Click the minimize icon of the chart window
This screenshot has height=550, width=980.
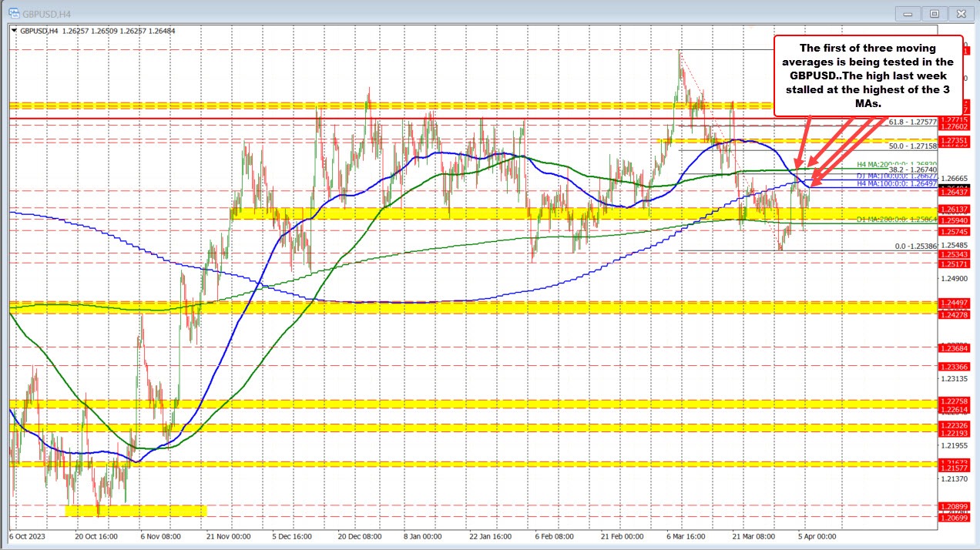click(x=907, y=13)
